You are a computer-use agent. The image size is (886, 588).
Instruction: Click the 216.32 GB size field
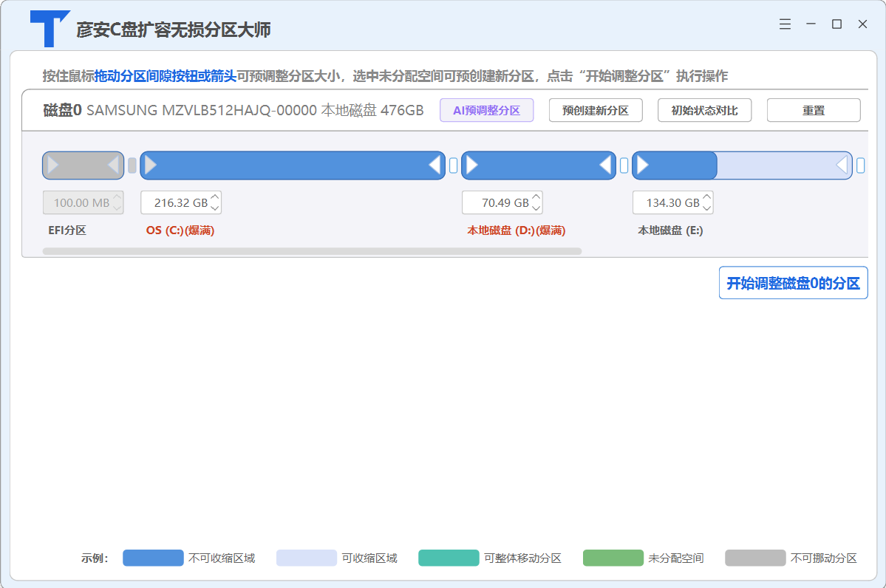[181, 203]
